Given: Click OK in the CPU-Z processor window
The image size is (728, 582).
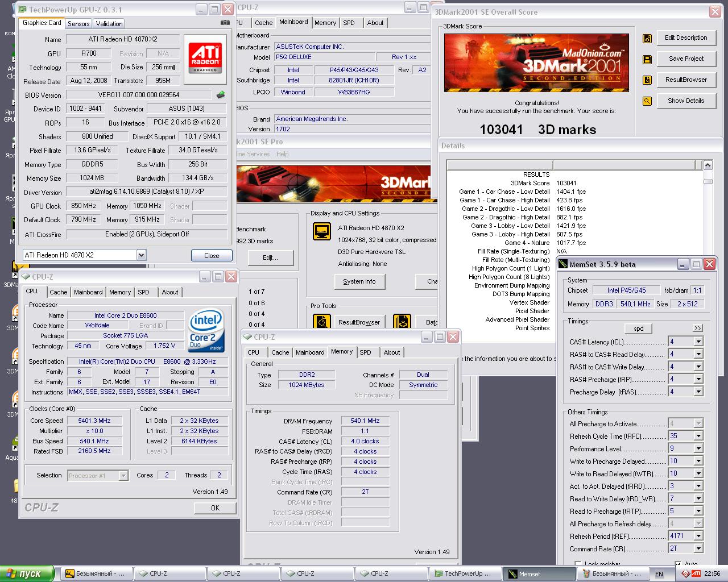Looking at the screenshot, I should (x=215, y=508).
